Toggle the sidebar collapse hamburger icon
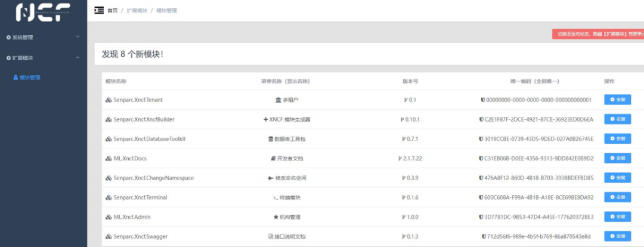This screenshot has width=644, height=247. click(99, 10)
